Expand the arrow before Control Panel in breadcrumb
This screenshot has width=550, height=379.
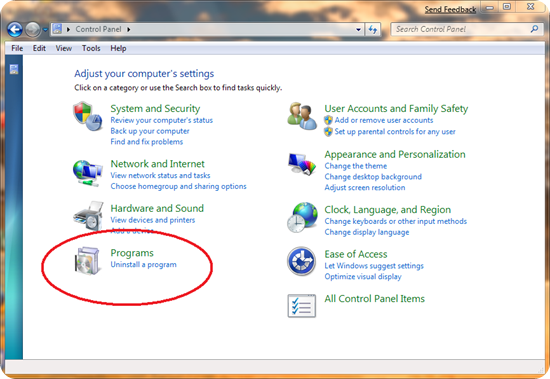[68, 29]
